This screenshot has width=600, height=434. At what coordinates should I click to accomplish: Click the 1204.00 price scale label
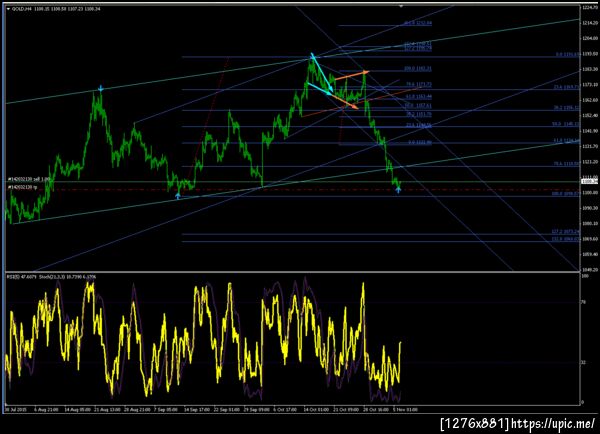590,38
